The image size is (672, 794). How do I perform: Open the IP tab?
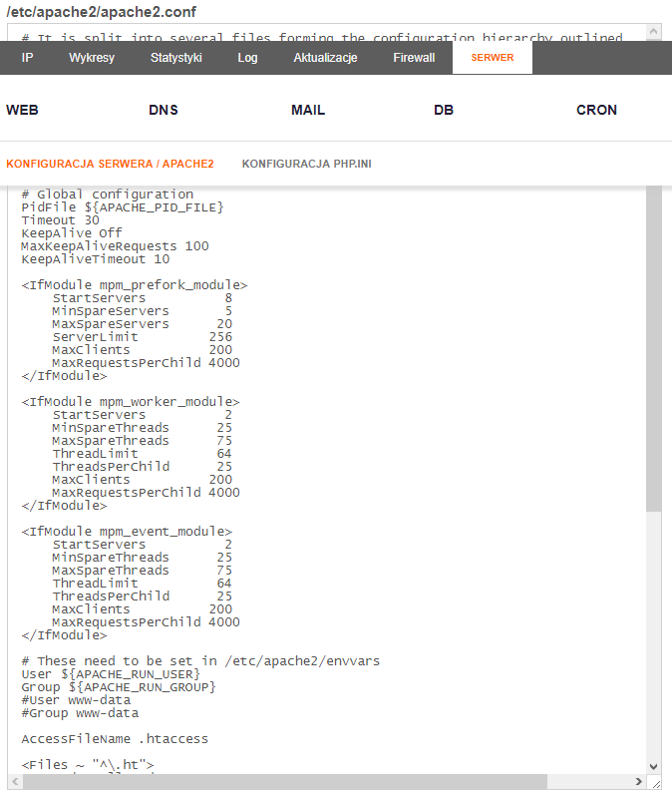27,58
